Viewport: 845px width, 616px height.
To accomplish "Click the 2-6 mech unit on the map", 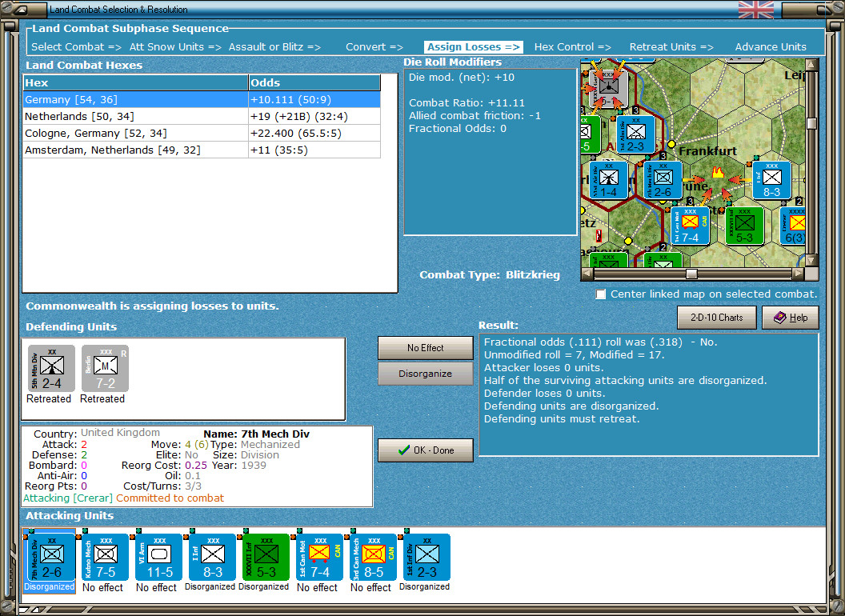I will click(x=663, y=180).
